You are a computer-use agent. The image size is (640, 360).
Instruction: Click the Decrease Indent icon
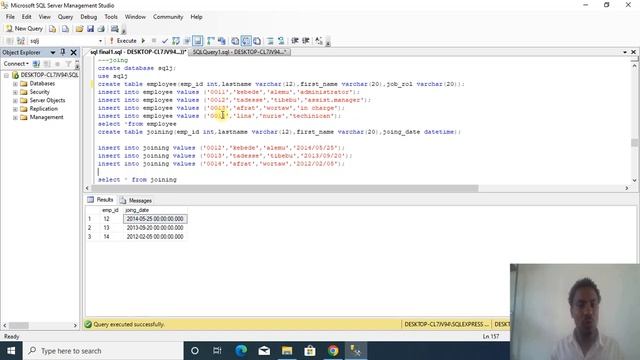(x=295, y=41)
